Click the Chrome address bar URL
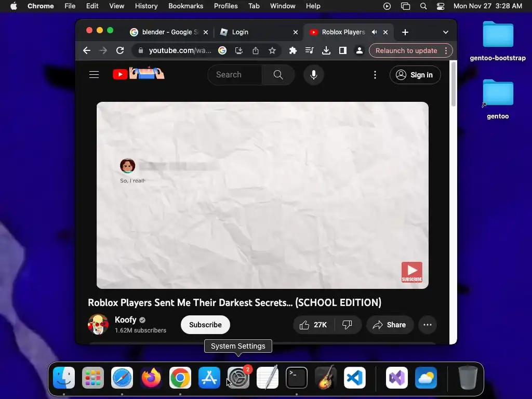 click(x=180, y=50)
